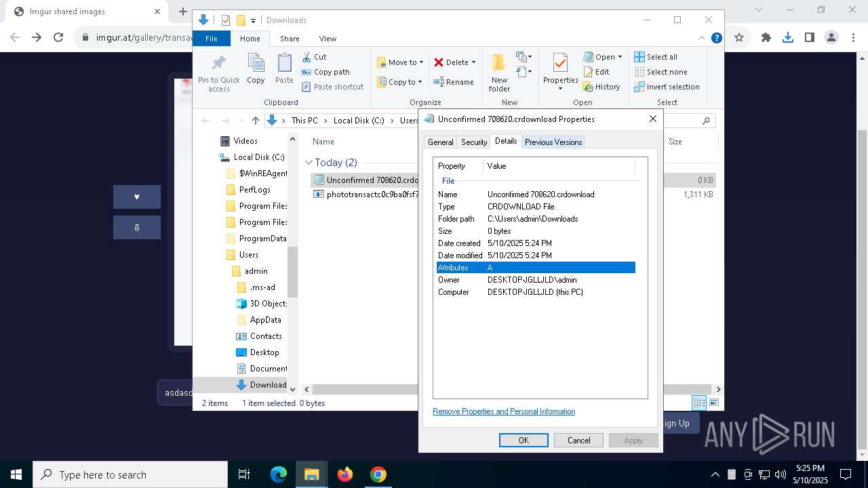Open the Chrome extensions puzzle icon

click(x=766, y=38)
